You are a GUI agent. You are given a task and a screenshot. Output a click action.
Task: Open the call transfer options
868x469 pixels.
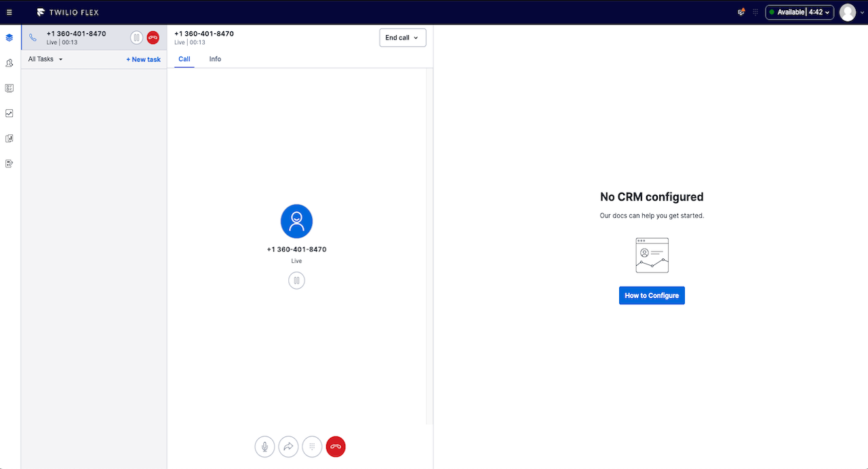[288, 446]
